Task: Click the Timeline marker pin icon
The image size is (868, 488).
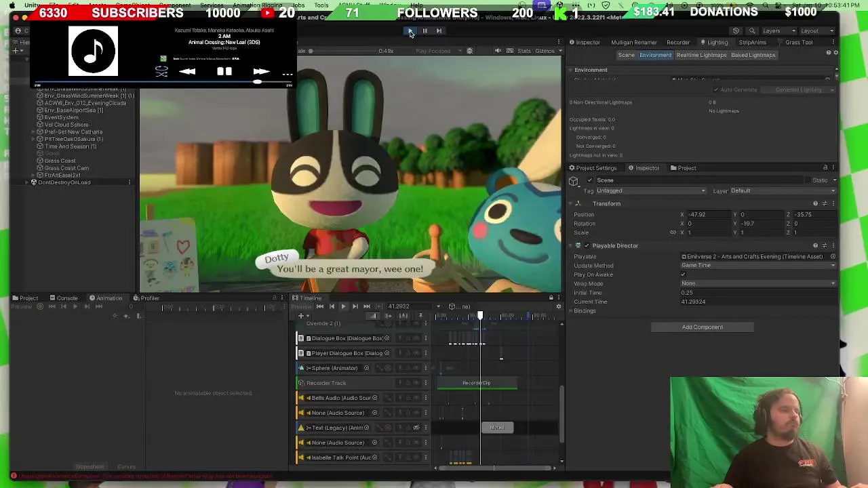Action: (420, 316)
